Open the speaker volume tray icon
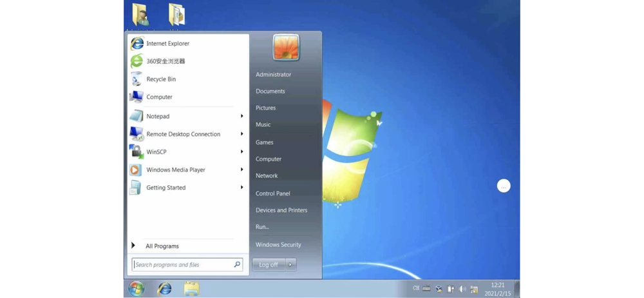Screen dimensions: 644x298 pos(462,289)
